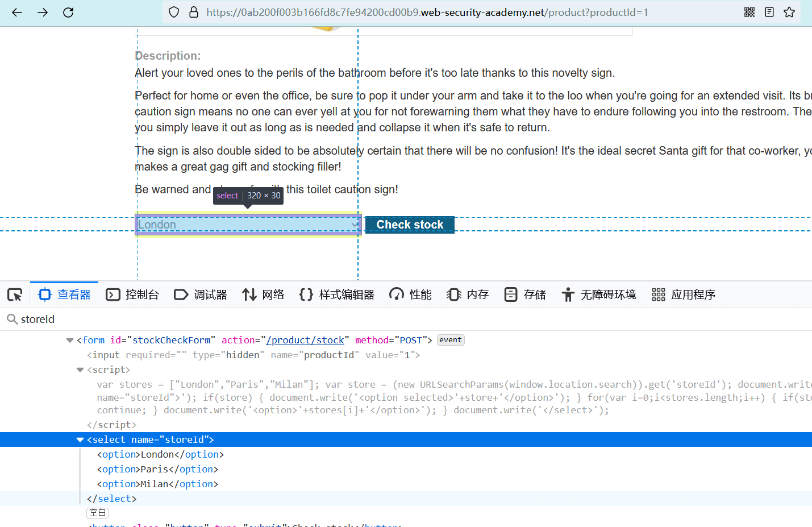The width and height of the screenshot is (812, 527).
Task: Go back to the previous page
Action: pyautogui.click(x=17, y=13)
